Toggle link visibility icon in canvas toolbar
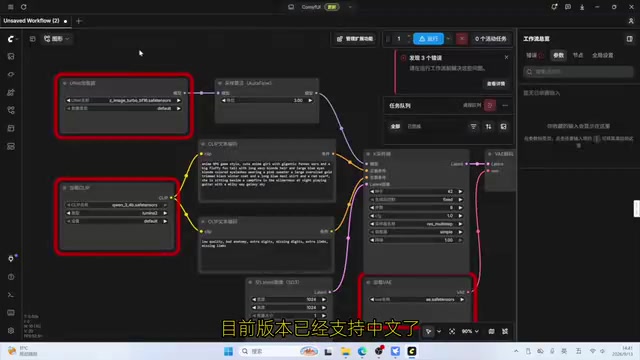The image size is (640, 360). (x=505, y=331)
